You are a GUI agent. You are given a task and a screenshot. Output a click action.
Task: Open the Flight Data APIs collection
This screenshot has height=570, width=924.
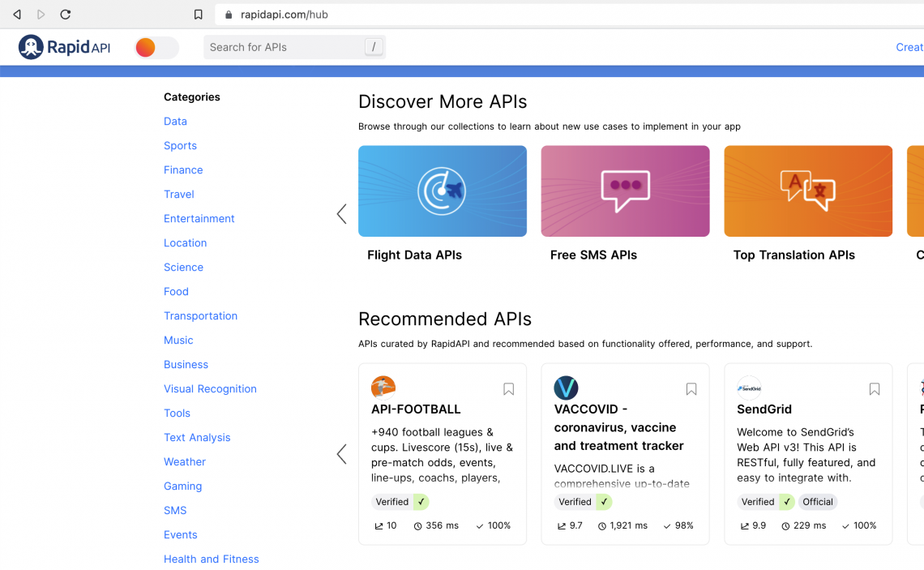443,191
